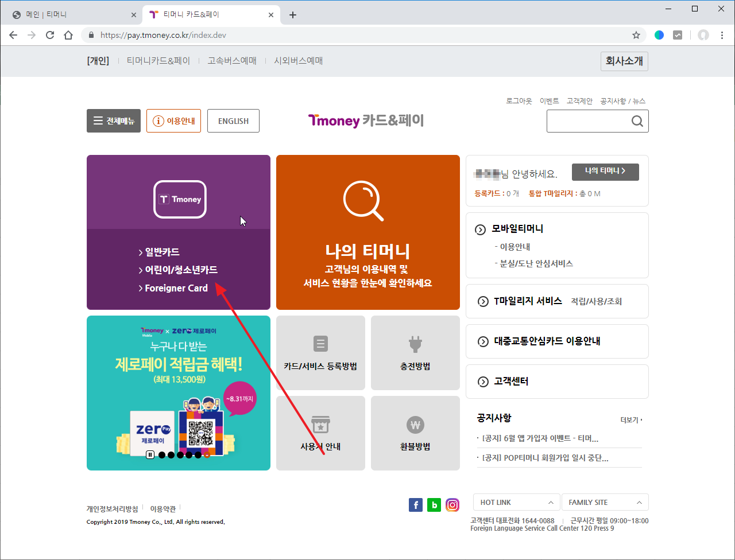Click the grey extension icon next to blue circle
This screenshot has height=560, width=735.
[x=678, y=35]
